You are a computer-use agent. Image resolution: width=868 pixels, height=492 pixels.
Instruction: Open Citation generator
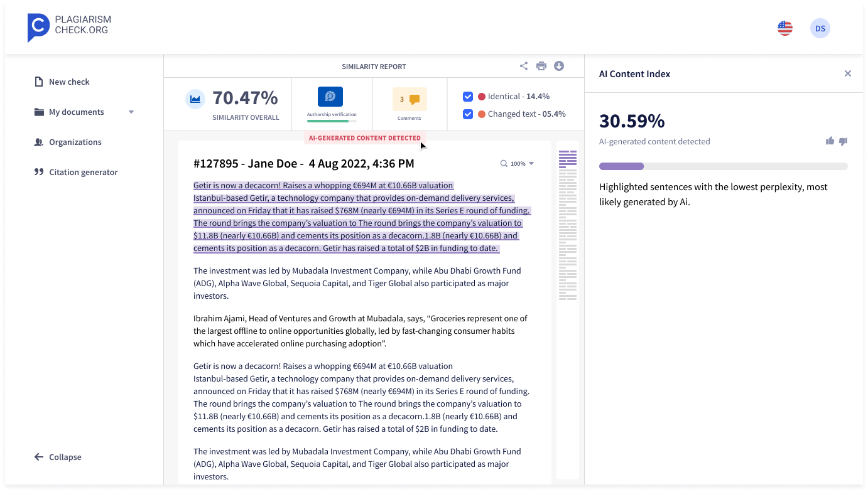tap(84, 172)
